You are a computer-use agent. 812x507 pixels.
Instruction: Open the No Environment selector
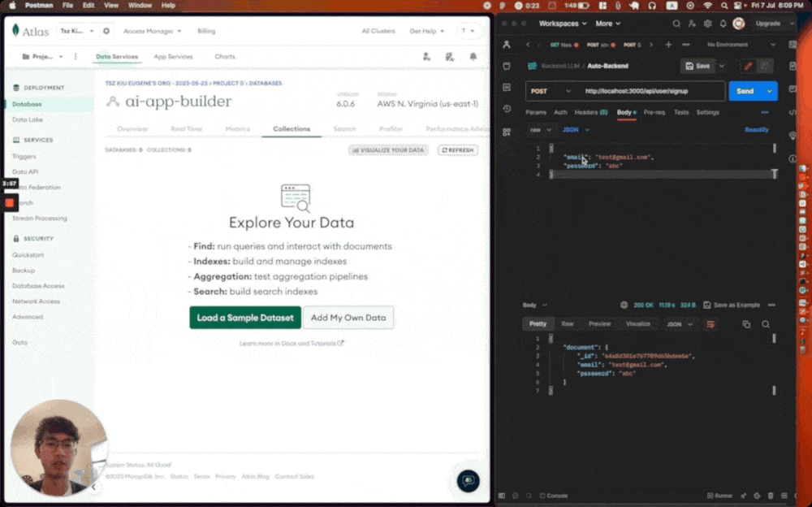point(741,45)
